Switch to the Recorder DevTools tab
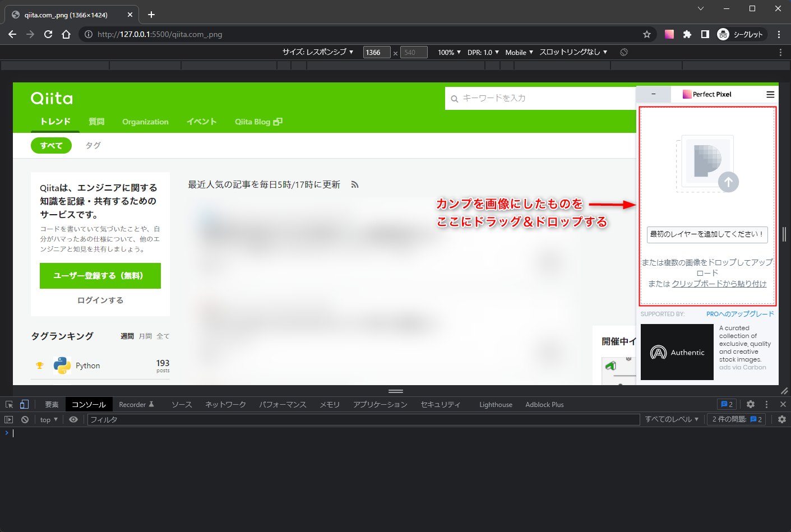This screenshot has width=791, height=532. [136, 404]
